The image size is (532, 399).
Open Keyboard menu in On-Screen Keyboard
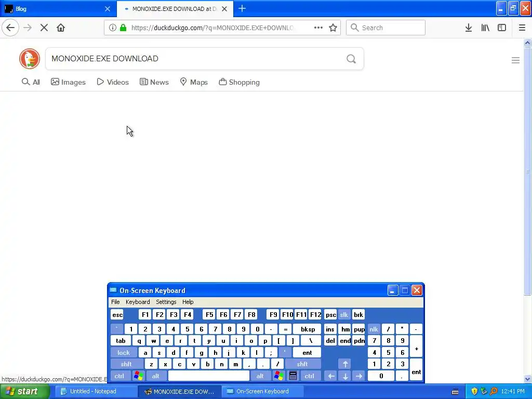pos(137,302)
